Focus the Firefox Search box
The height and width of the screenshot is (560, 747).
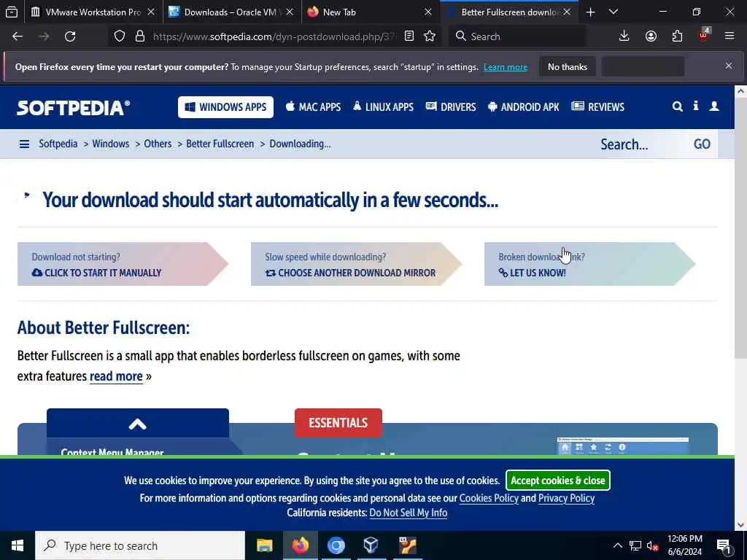pyautogui.click(x=517, y=36)
